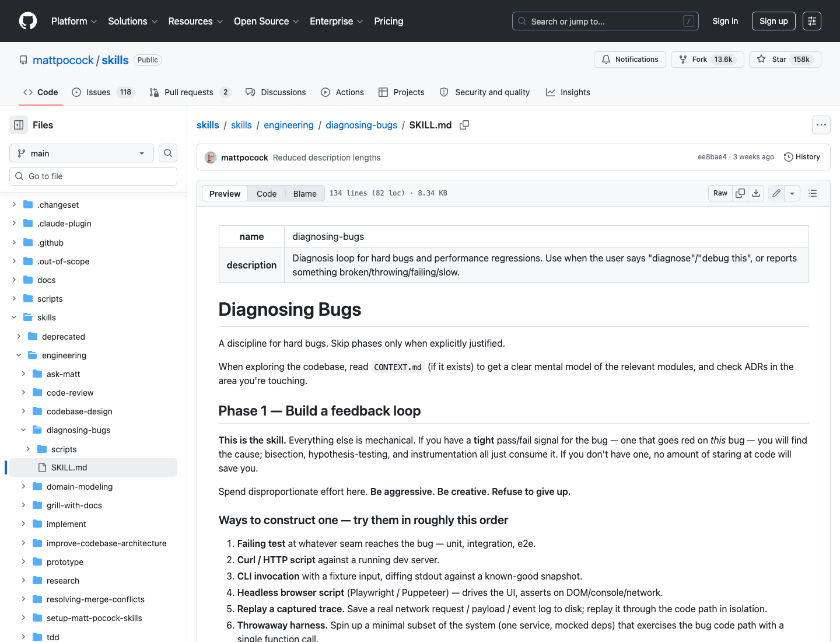Expand the Open Source menu
The image size is (840, 642).
(x=266, y=21)
